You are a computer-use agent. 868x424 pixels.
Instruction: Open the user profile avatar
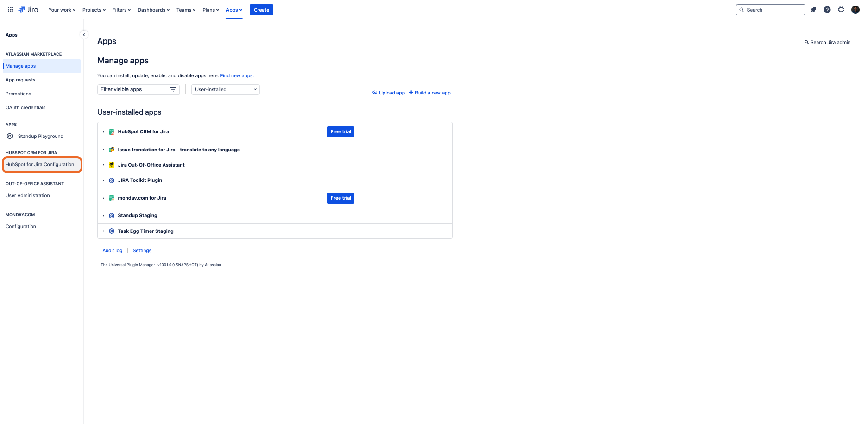click(855, 10)
